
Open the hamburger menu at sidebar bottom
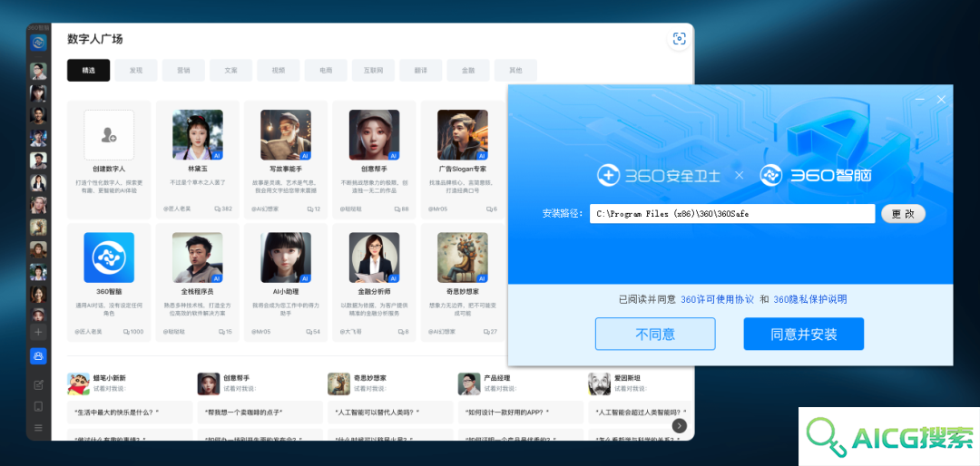click(x=38, y=428)
